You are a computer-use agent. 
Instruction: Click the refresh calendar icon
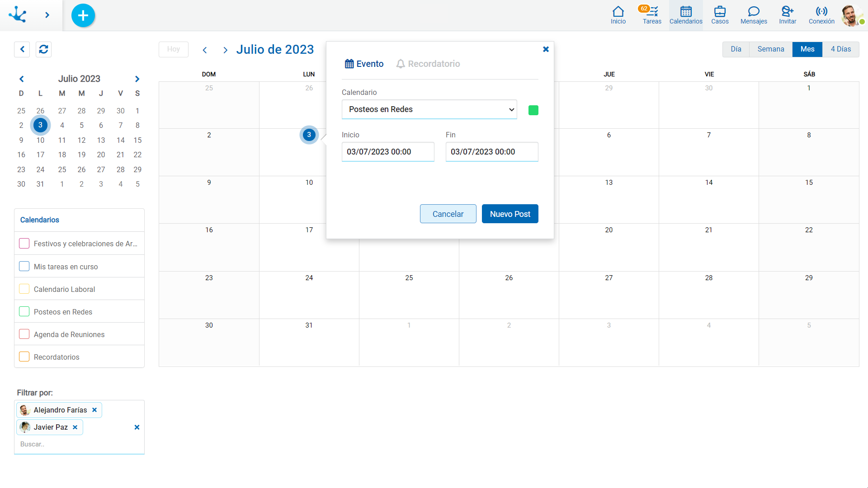(43, 49)
